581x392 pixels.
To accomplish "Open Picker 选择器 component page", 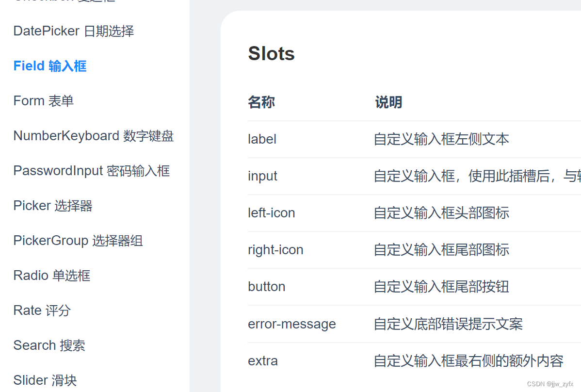I will [52, 205].
